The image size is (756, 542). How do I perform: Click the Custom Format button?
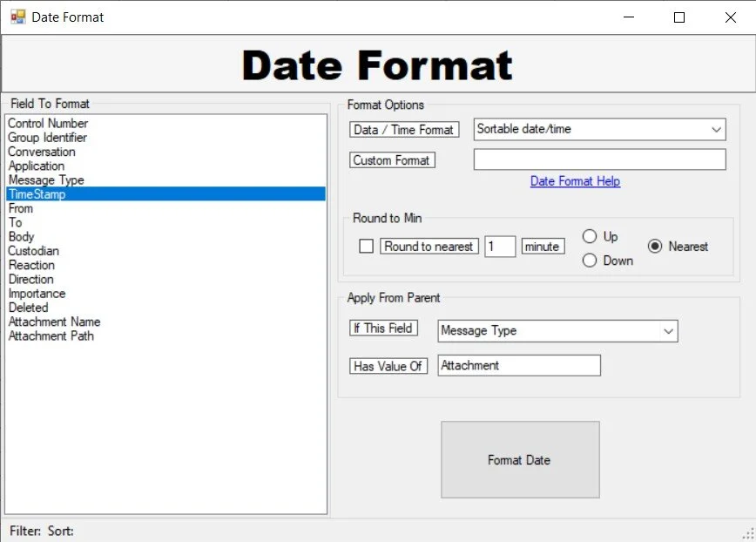point(391,159)
